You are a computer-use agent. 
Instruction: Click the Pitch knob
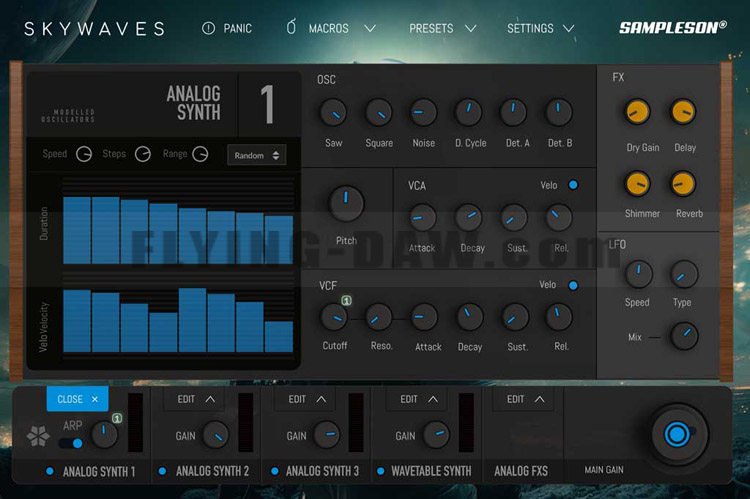(x=346, y=203)
